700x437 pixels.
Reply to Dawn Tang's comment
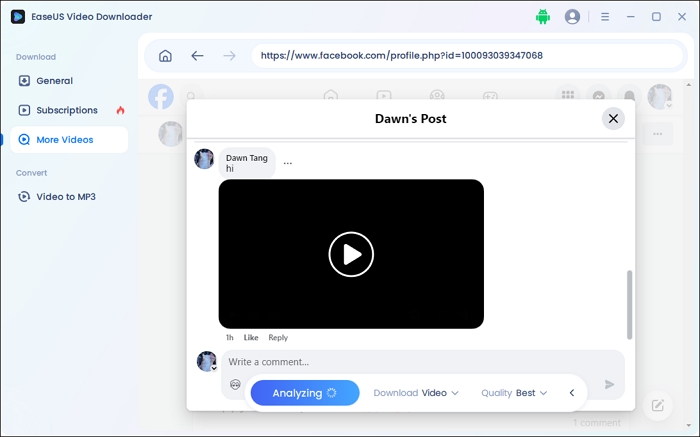pos(278,338)
